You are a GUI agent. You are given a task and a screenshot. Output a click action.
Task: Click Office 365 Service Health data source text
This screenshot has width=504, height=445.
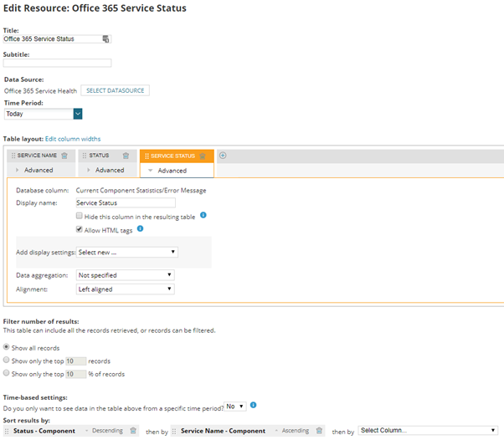[x=40, y=91]
